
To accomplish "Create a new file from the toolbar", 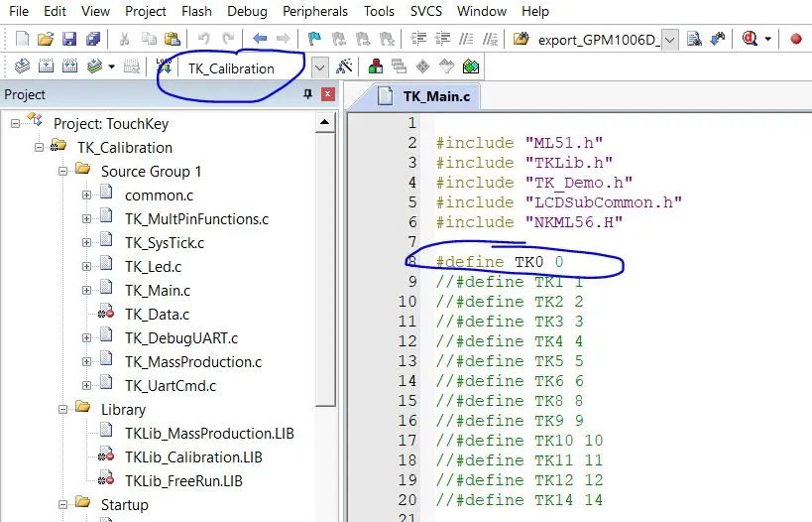I will pos(22,39).
